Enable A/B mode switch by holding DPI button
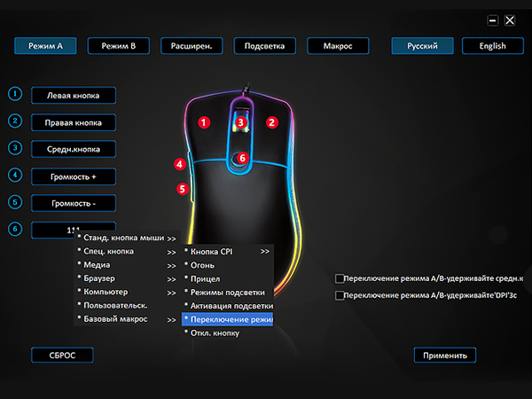This screenshot has height=399, width=532. [340, 295]
